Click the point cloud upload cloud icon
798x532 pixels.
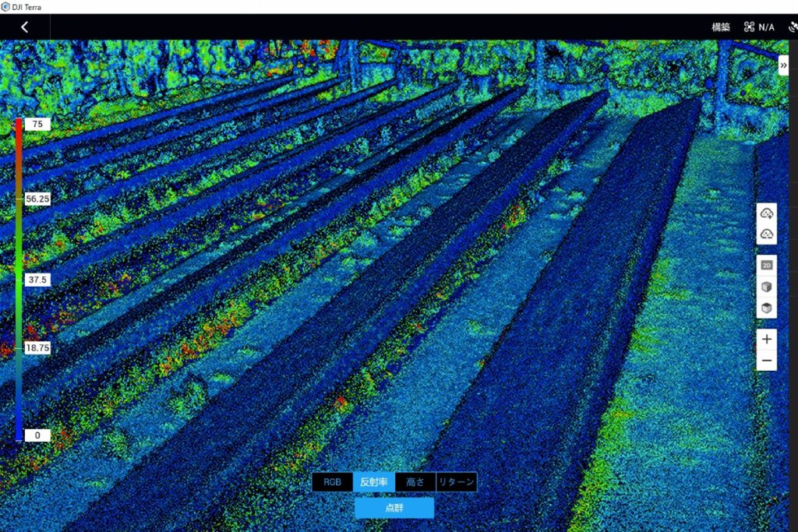(767, 213)
